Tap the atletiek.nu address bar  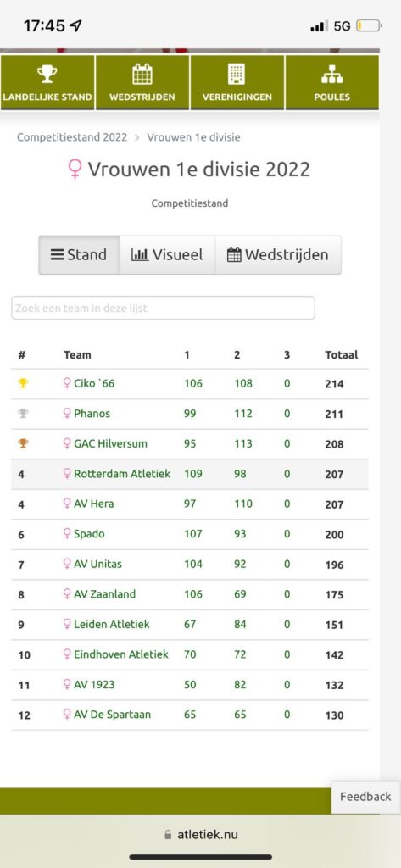200,835
